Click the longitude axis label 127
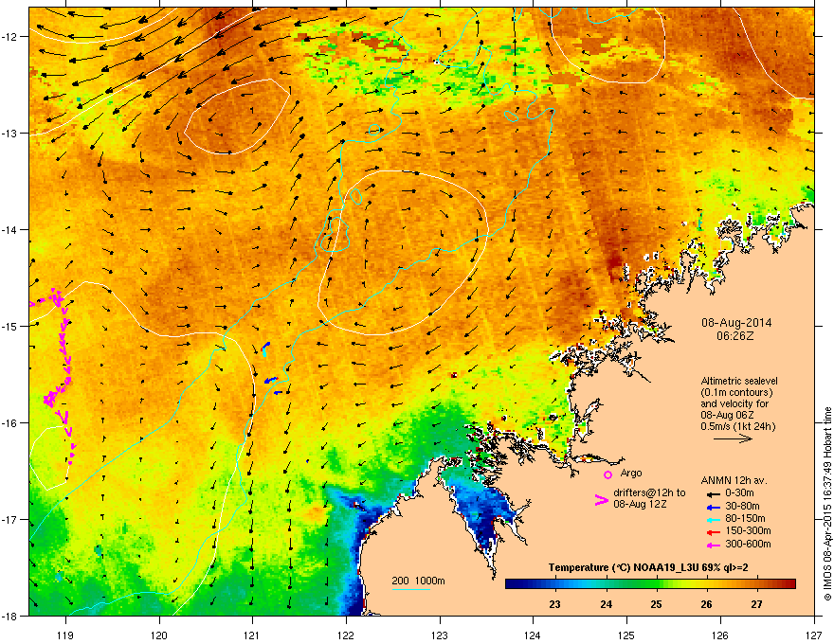The width and height of the screenshot is (834, 644). pyautogui.click(x=814, y=635)
